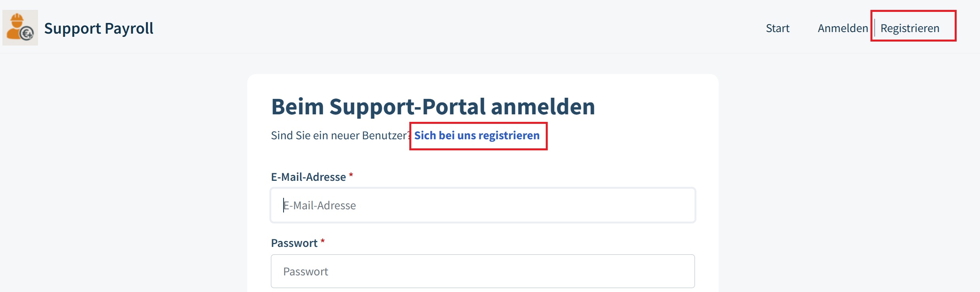This screenshot has height=292, width=980.
Task: Click the red asterisk beside Passwort
Action: click(323, 241)
